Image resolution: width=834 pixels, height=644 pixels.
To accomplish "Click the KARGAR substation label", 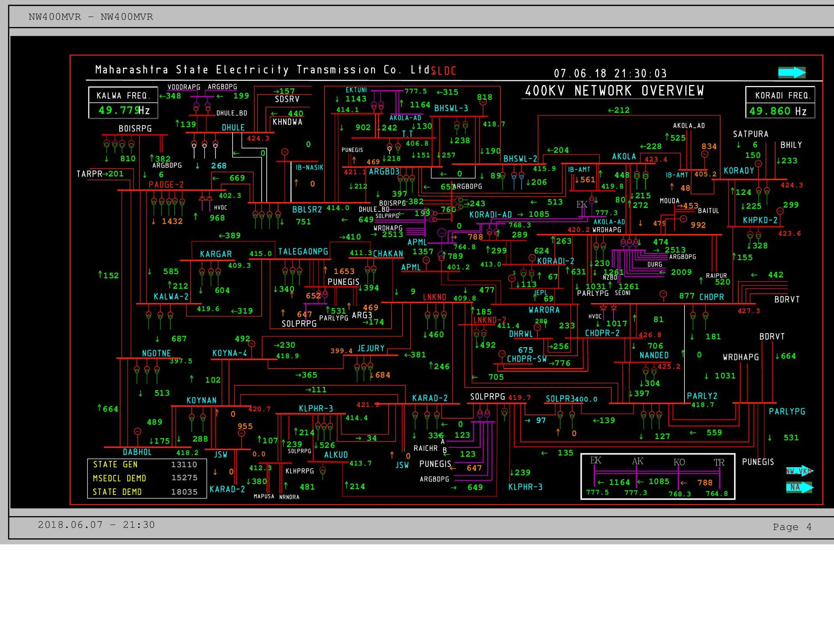I will point(216,254).
